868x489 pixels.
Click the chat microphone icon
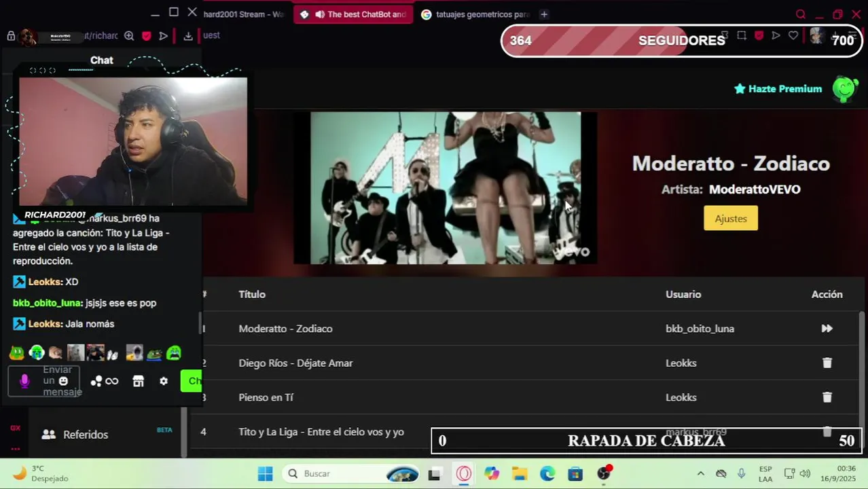(24, 381)
